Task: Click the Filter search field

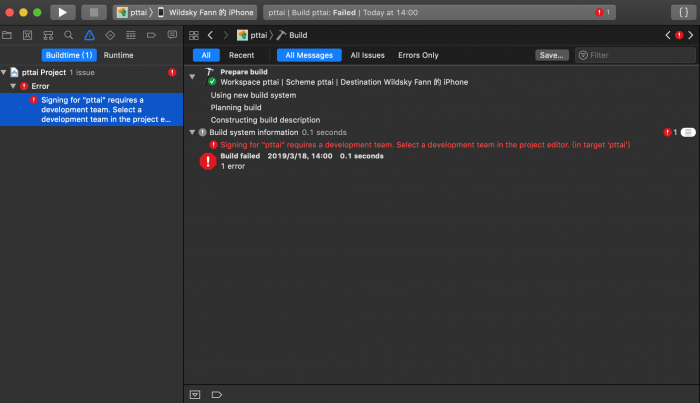Action: [x=635, y=55]
